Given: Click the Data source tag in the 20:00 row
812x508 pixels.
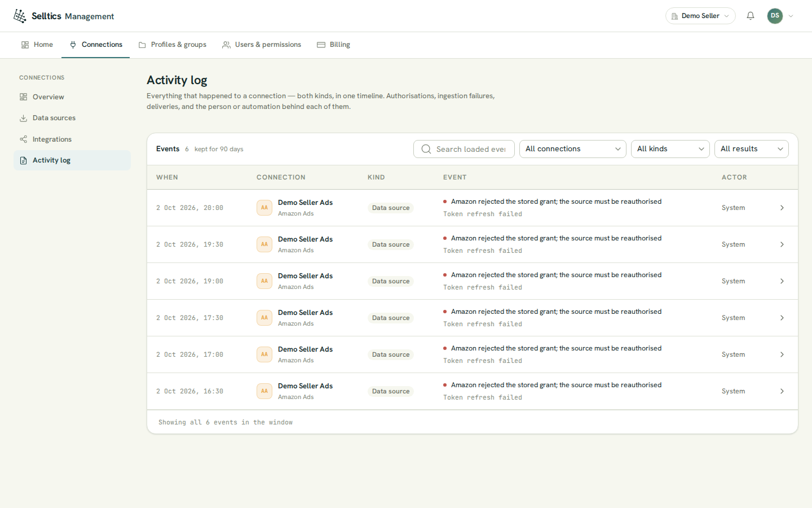Looking at the screenshot, I should pyautogui.click(x=391, y=208).
